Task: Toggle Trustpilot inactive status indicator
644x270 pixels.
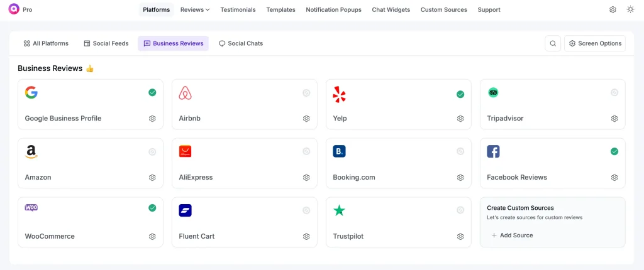Action: tap(460, 210)
